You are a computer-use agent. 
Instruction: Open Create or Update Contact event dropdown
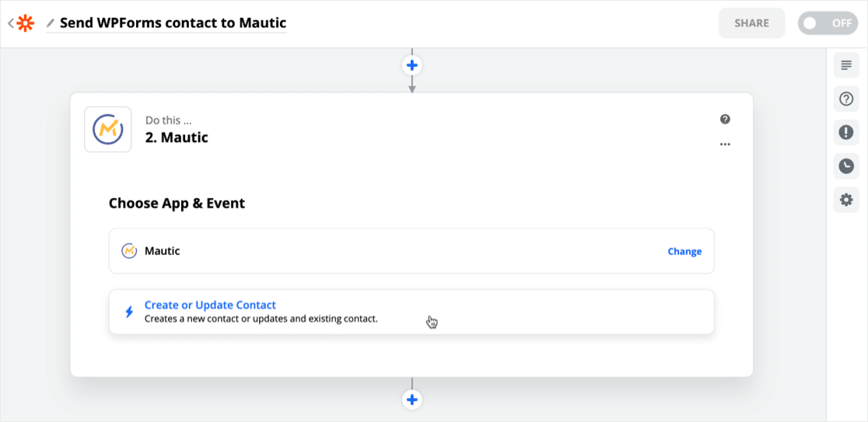coord(411,312)
